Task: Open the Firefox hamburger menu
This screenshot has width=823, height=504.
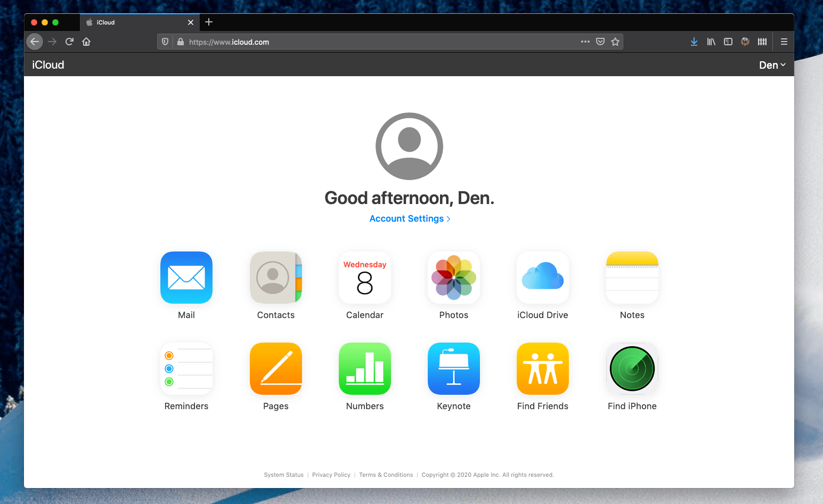Action: click(784, 42)
